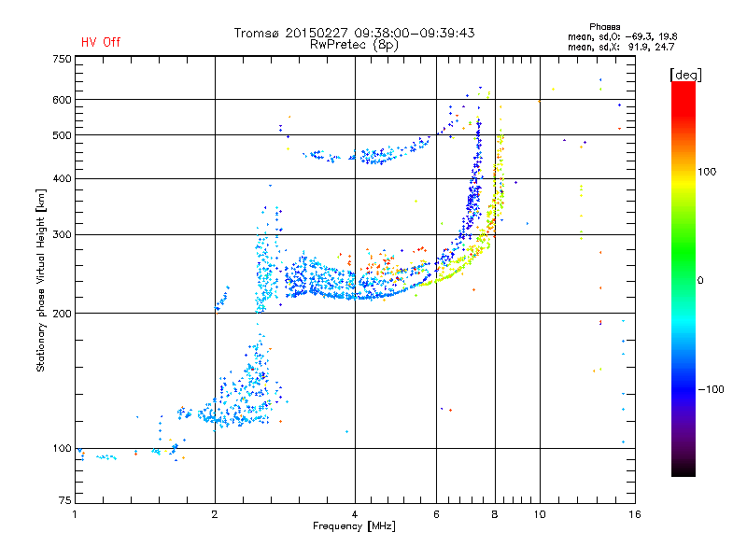Click the x-axis label "10"
Image resolution: width=747 pixels, height=560 pixels.
point(540,514)
